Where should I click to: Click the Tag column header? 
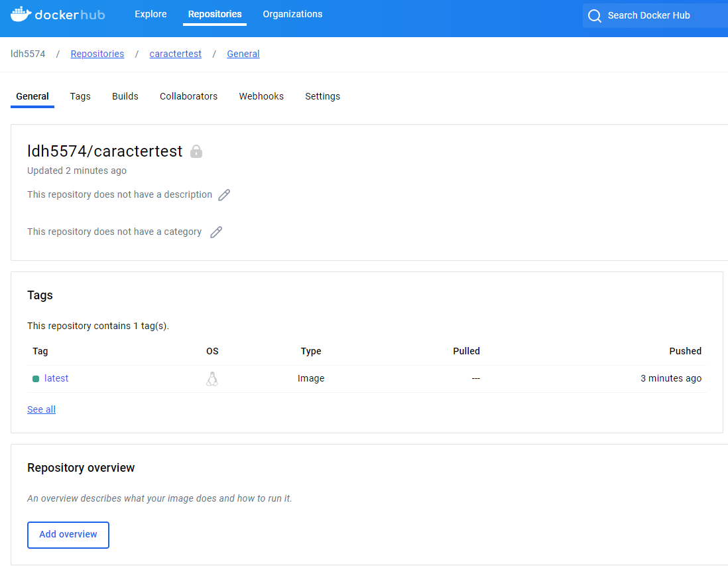(40, 351)
